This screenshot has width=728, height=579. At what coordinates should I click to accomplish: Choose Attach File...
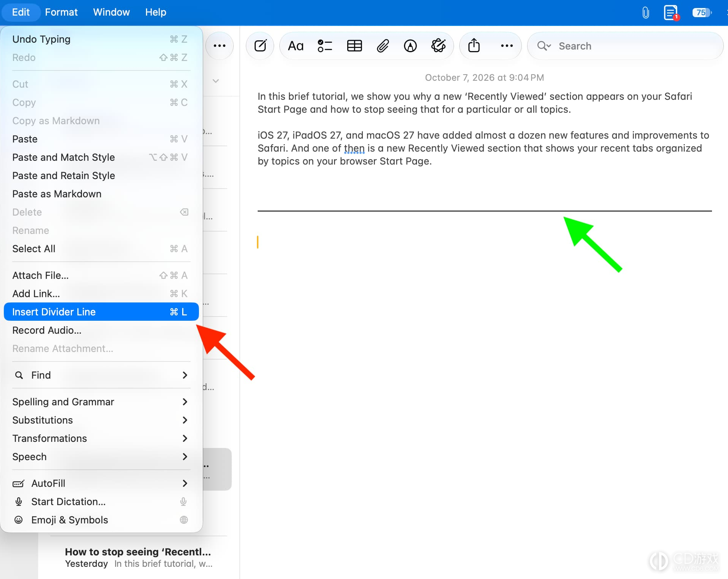101,275
